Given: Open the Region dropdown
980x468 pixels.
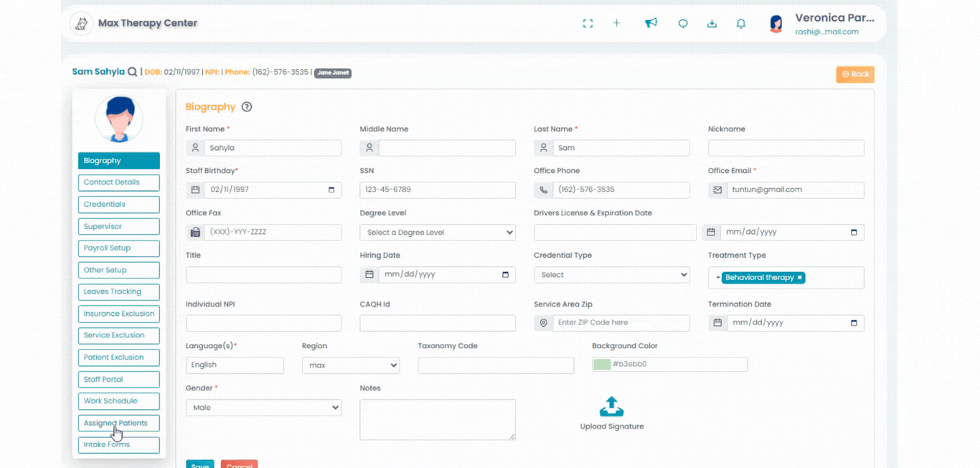Looking at the screenshot, I should tap(351, 365).
